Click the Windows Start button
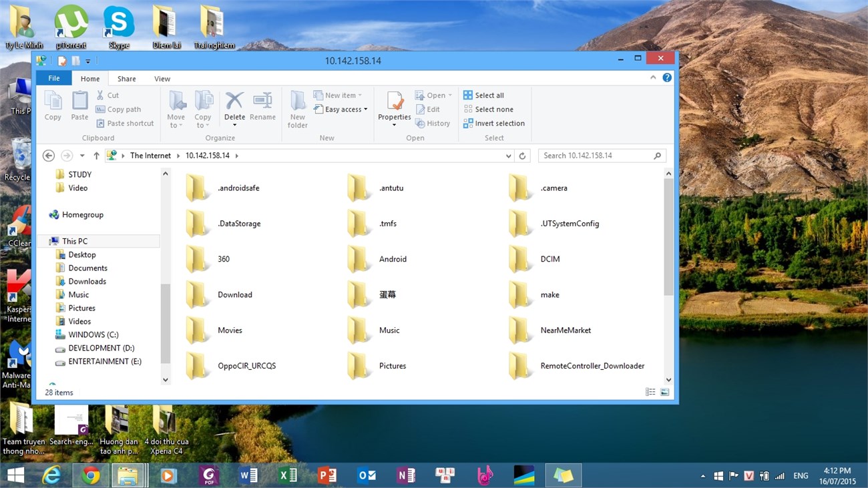This screenshot has width=868, height=488. (x=15, y=475)
